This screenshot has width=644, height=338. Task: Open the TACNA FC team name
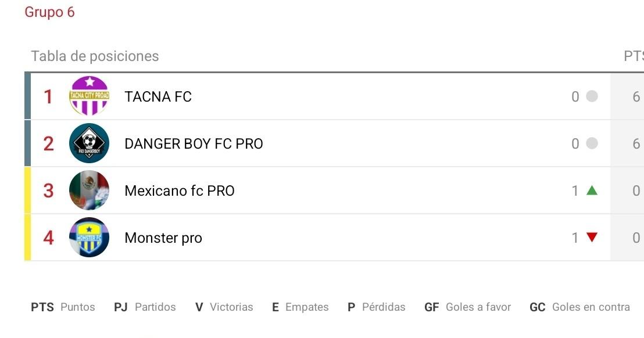tap(158, 96)
